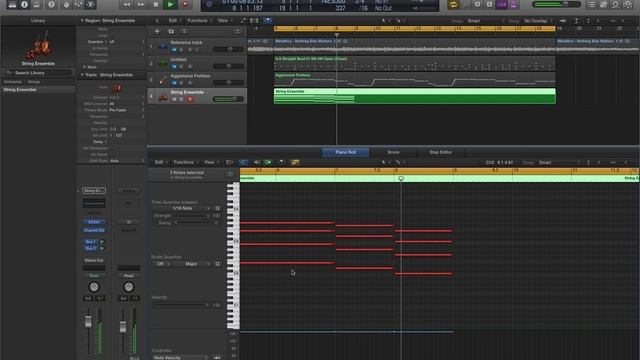Switch to the Step Editor tab
The height and width of the screenshot is (360, 640).
tap(440, 152)
